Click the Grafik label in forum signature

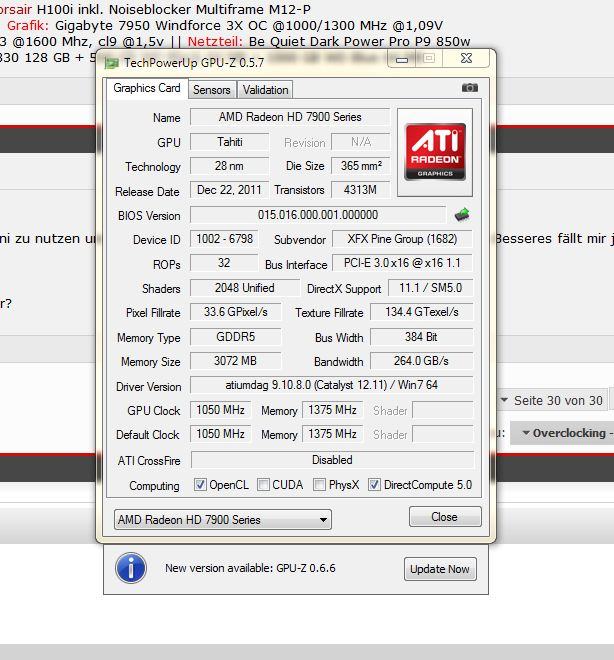coord(28,26)
